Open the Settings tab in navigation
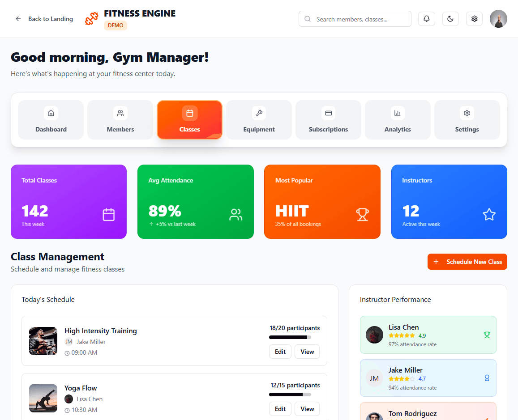Image resolution: width=518 pixels, height=420 pixels. point(467,120)
